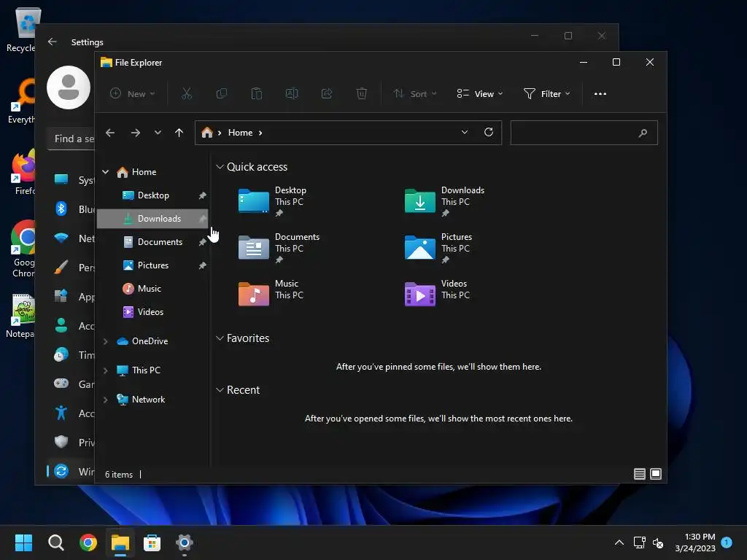Click the search box in File Explorer

click(584, 133)
